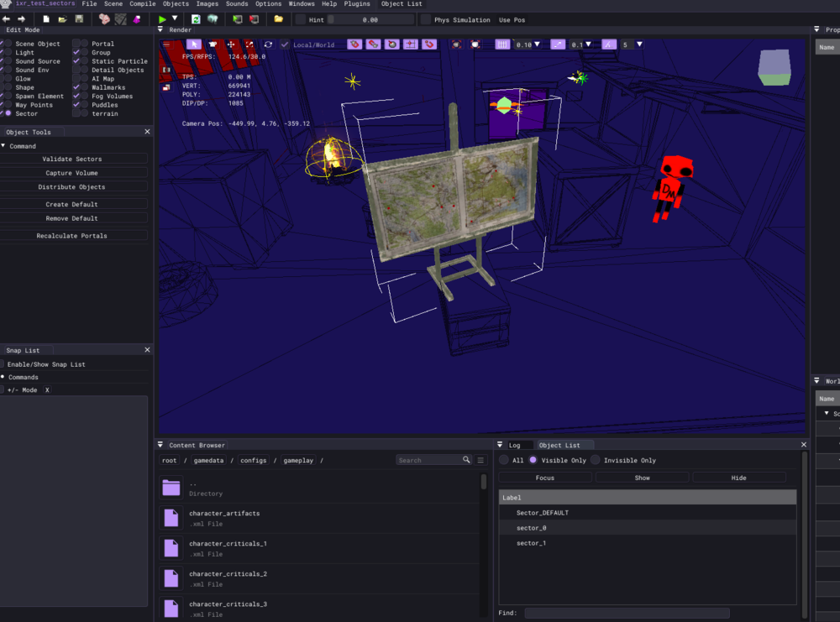Viewport: 840px width, 622px height.
Task: Click the Rotate tool in Render toolbar
Action: point(268,44)
